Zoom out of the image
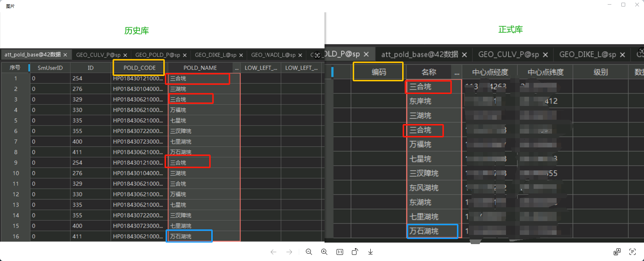 (x=309, y=252)
